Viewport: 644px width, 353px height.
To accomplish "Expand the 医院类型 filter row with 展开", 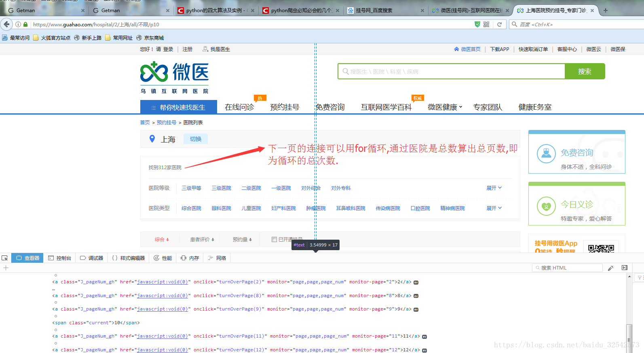I will [x=494, y=208].
